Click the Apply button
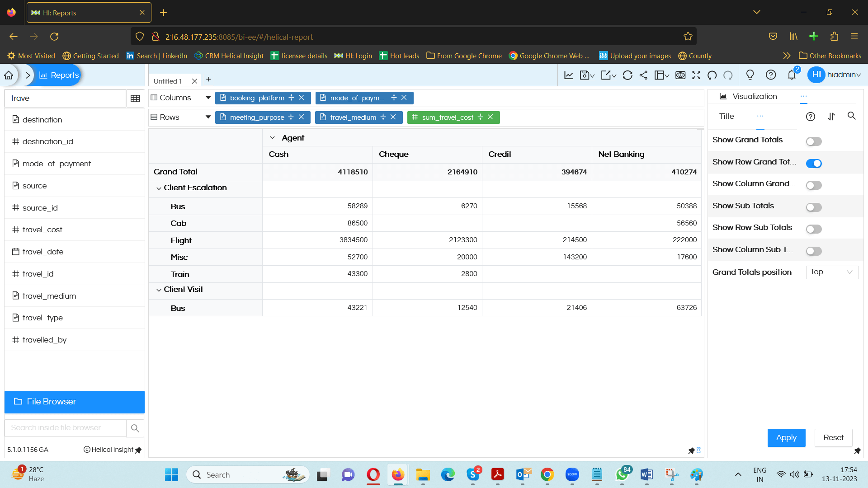Viewport: 868px width, 488px height. 786,438
